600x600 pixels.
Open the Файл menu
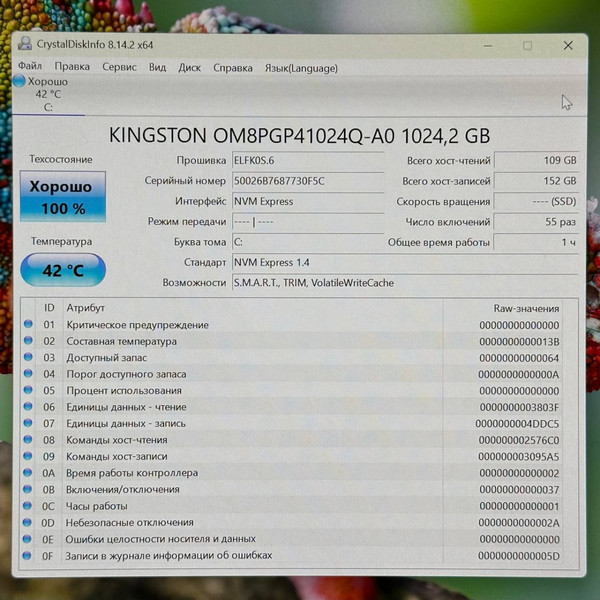[x=29, y=67]
